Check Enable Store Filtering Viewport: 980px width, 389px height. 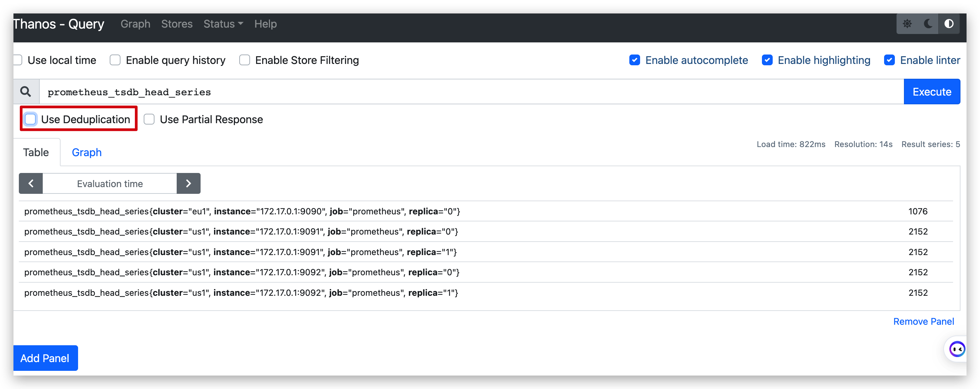tap(245, 60)
